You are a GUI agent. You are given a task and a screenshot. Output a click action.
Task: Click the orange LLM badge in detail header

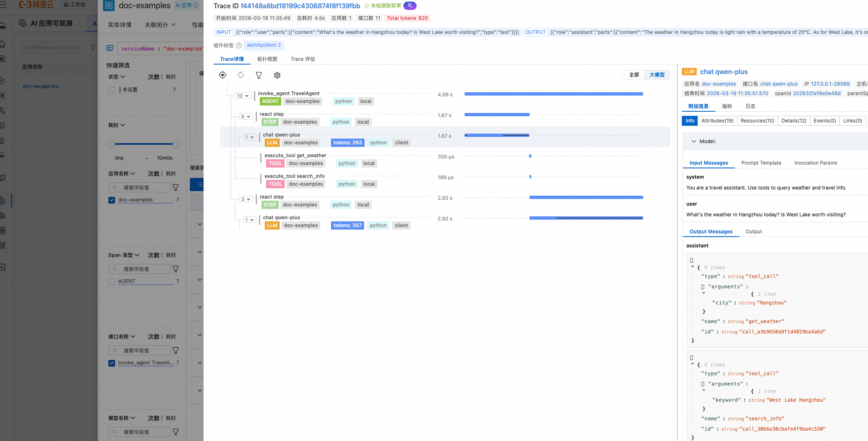689,72
